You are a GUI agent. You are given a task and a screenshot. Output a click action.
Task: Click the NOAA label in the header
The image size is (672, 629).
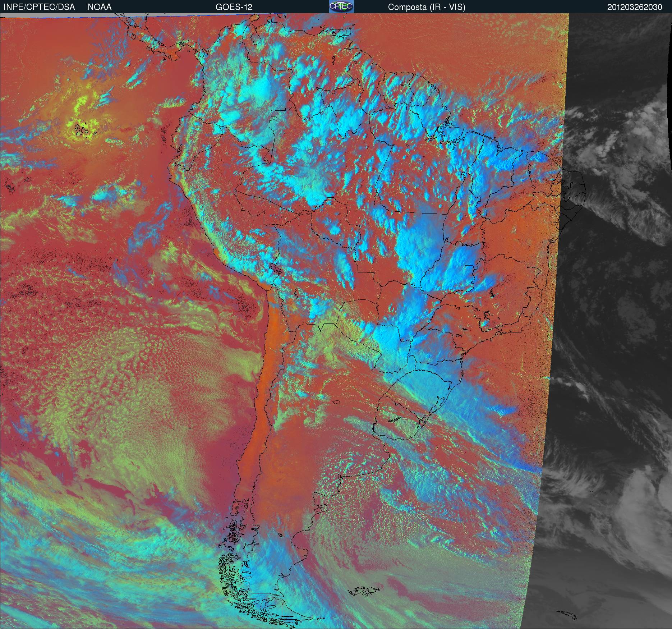pos(100,7)
